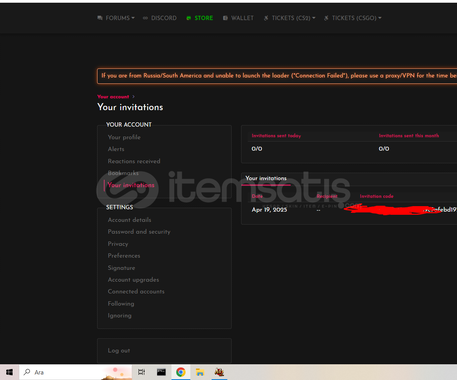Click the Date column header
The width and height of the screenshot is (457, 380).
(257, 196)
